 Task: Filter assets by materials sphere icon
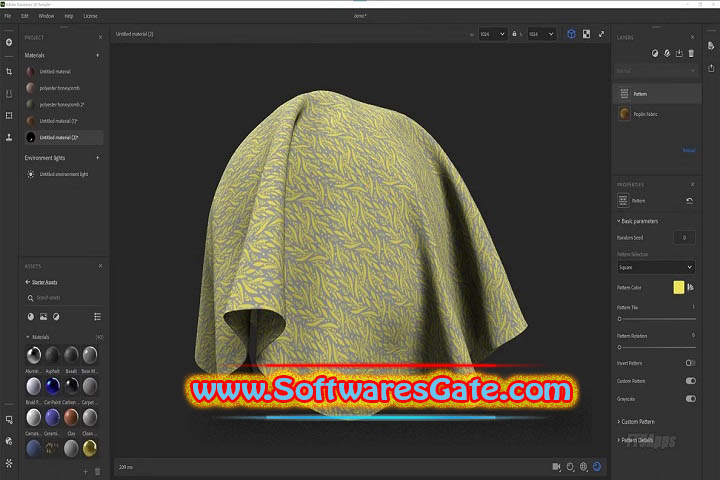click(x=31, y=316)
